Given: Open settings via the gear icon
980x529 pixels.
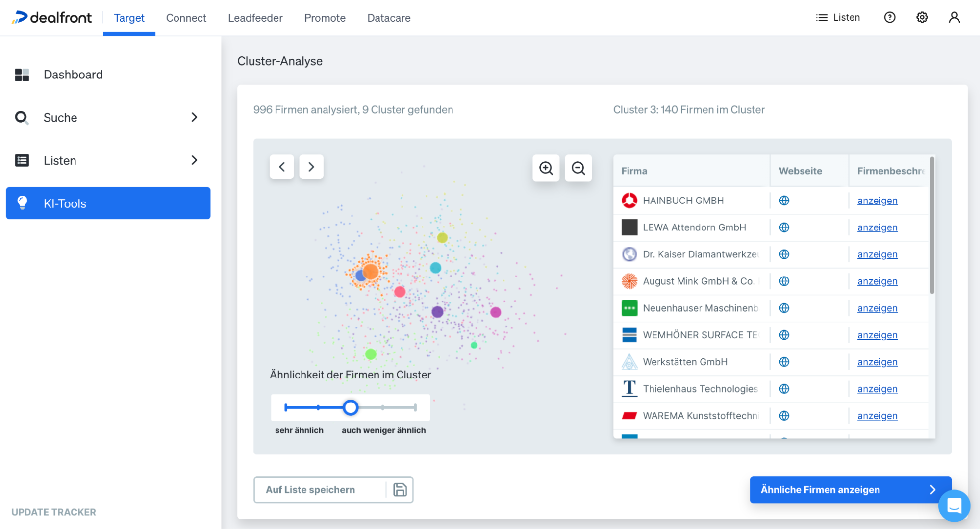Looking at the screenshot, I should pos(922,17).
